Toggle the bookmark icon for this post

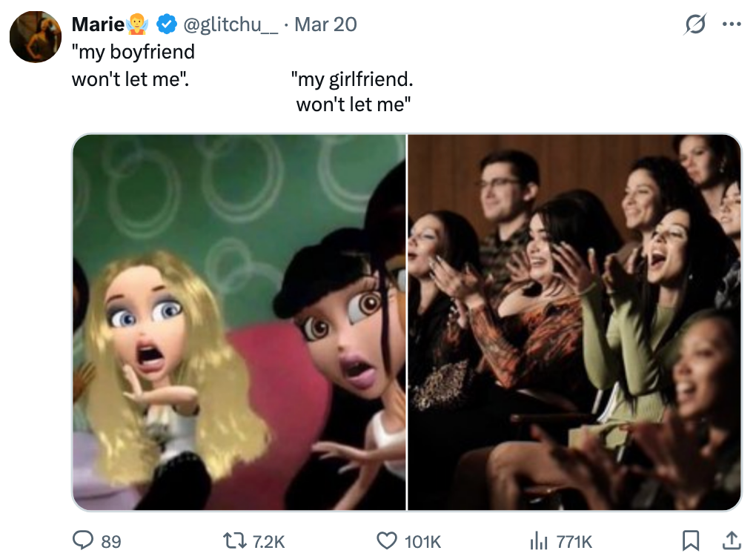click(x=690, y=541)
